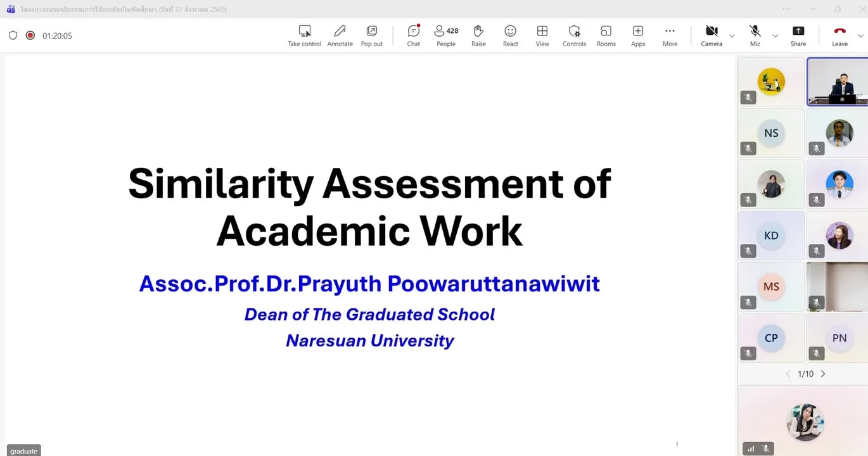Click the Naresuan University text on slide

(x=369, y=341)
